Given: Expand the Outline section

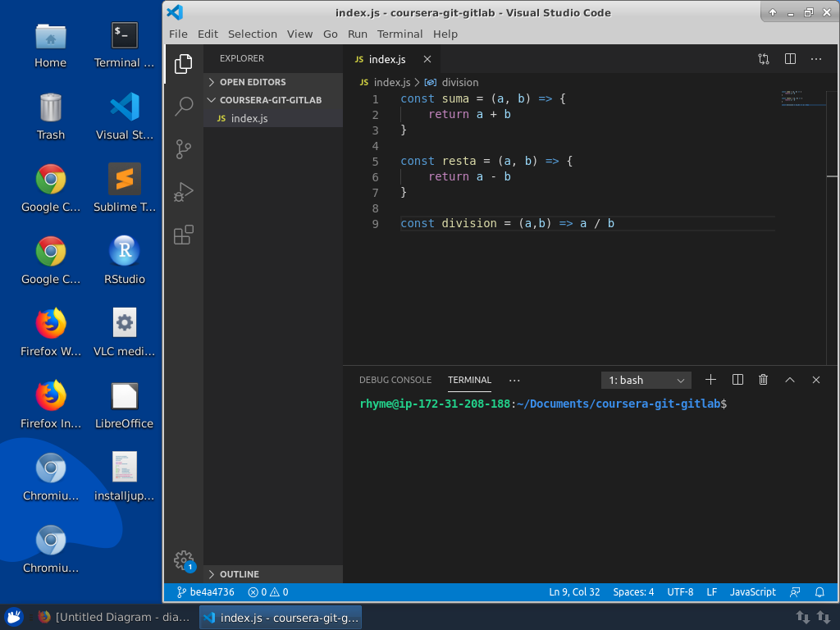Looking at the screenshot, I should tap(239, 574).
